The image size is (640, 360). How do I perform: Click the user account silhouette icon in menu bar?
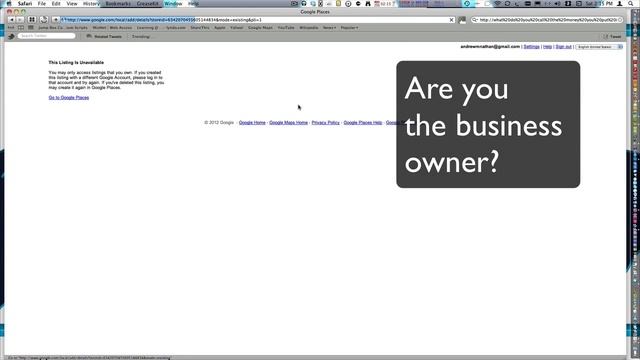coord(620,3)
